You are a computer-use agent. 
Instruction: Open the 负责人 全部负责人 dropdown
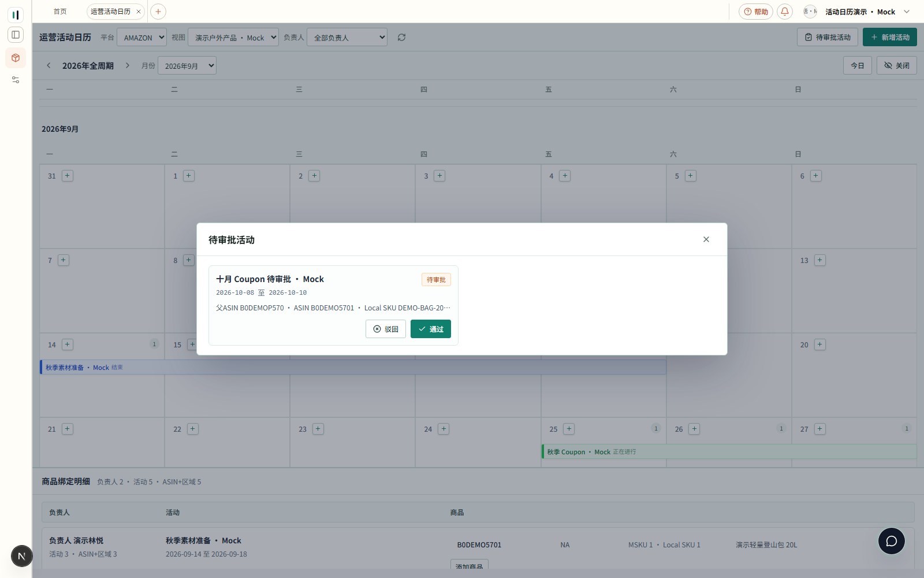(x=347, y=38)
